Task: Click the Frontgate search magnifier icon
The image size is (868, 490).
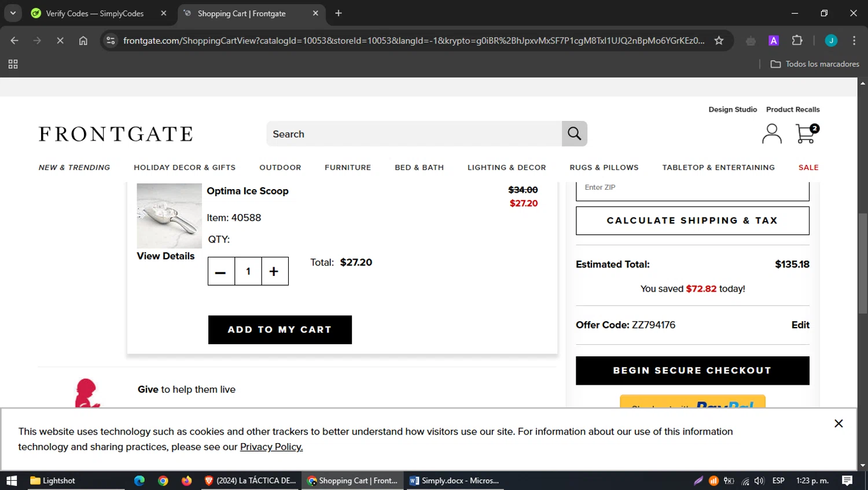Action: [x=574, y=134]
